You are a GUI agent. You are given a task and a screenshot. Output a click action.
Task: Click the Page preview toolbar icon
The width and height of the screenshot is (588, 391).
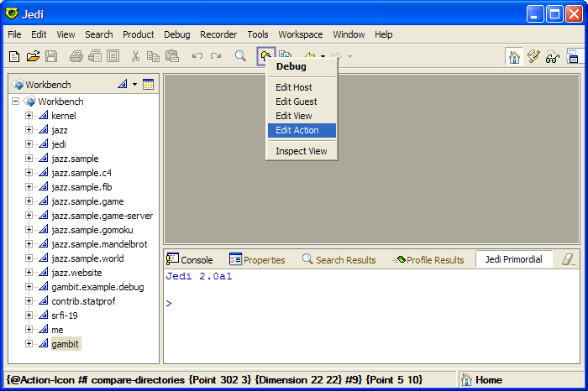tap(113, 56)
